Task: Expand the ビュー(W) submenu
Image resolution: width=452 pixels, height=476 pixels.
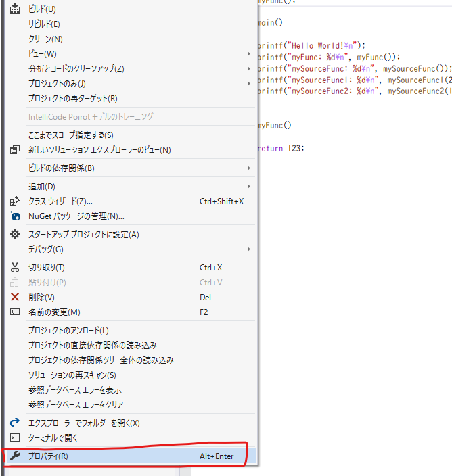Action: pyautogui.click(x=249, y=53)
